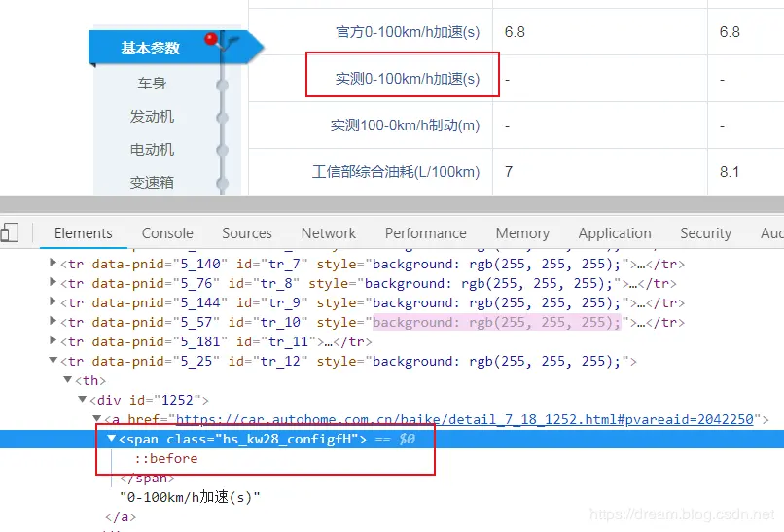The image size is (784, 532).
Task: Click the timeline dot beside 发动机
Action: 223,118
